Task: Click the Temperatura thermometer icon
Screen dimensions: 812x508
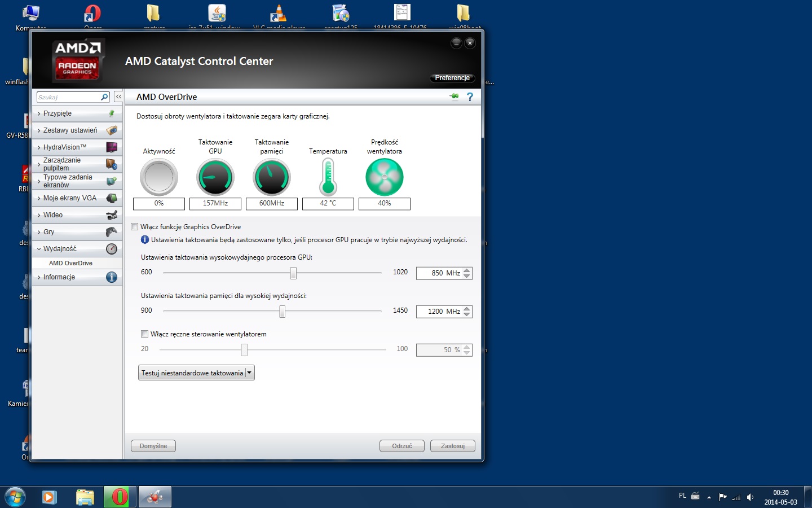Action: pyautogui.click(x=328, y=177)
